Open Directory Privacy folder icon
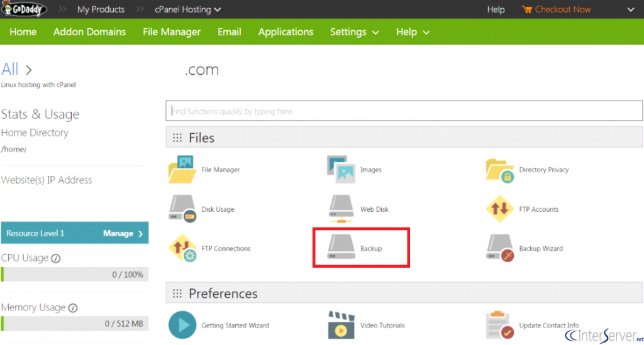The height and width of the screenshot is (345, 644). pos(500,170)
